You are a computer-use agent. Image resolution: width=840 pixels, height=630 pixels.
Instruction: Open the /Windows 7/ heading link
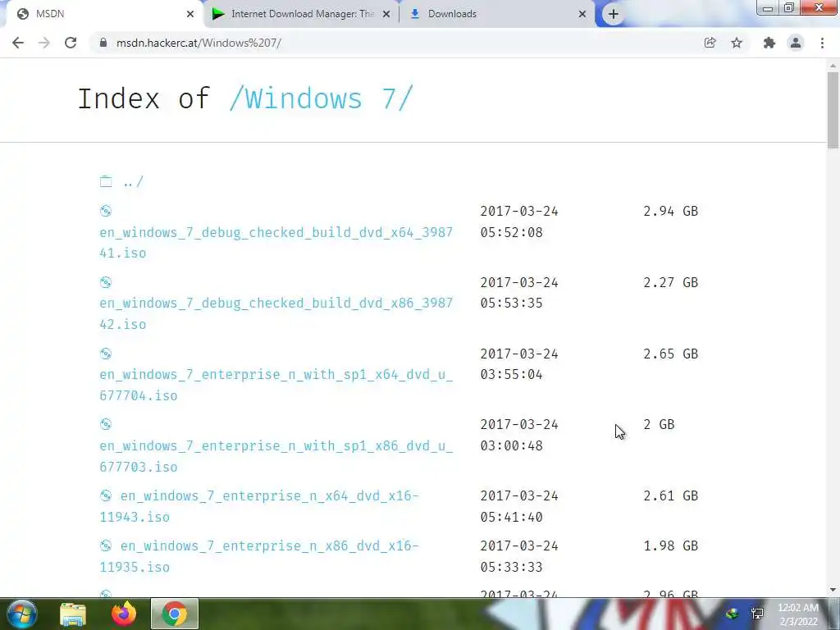pyautogui.click(x=321, y=98)
